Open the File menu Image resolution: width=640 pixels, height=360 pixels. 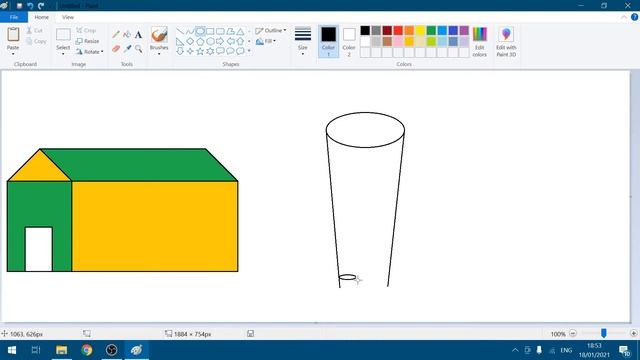[14, 17]
